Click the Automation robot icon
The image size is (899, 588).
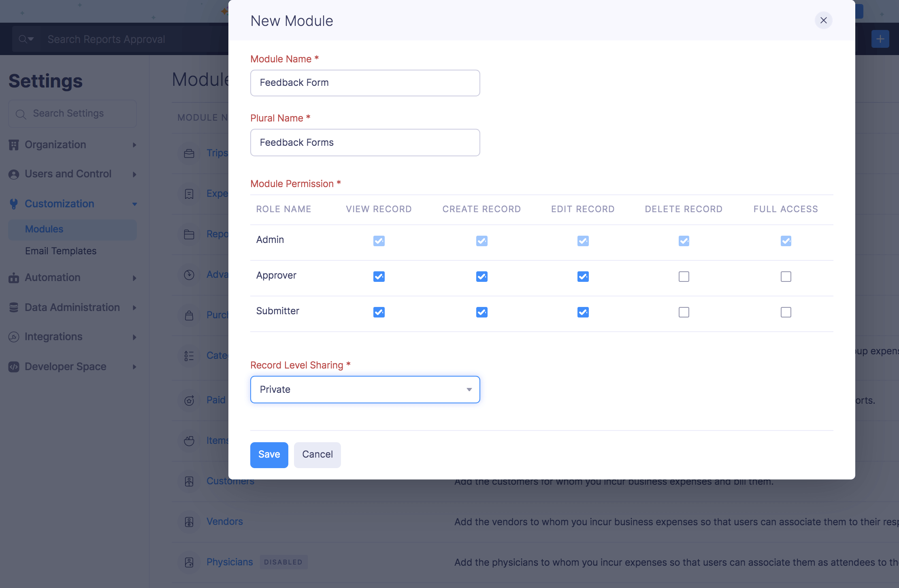[14, 278]
